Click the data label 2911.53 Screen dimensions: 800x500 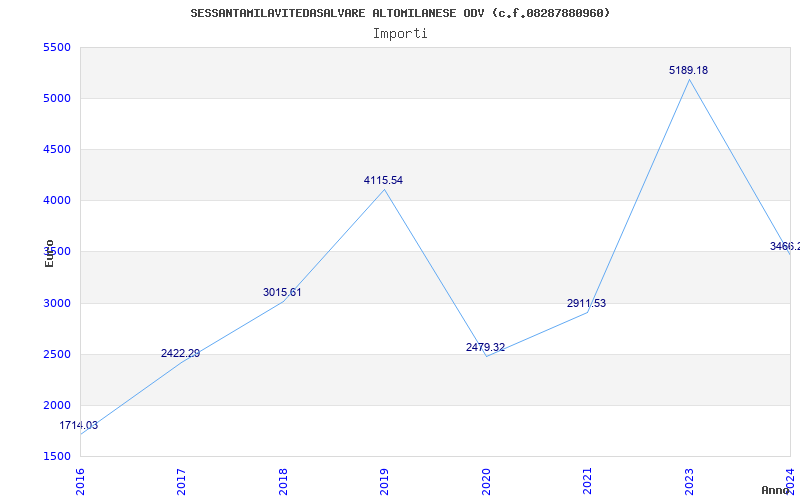point(586,304)
